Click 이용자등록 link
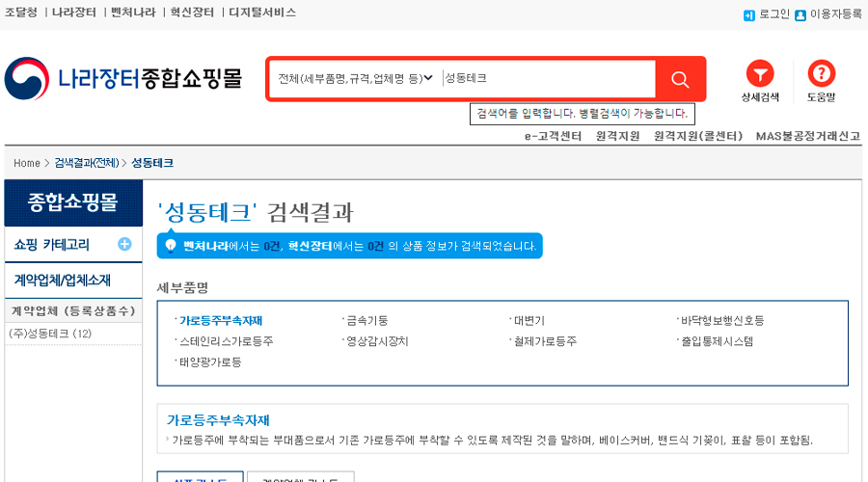 pos(836,13)
